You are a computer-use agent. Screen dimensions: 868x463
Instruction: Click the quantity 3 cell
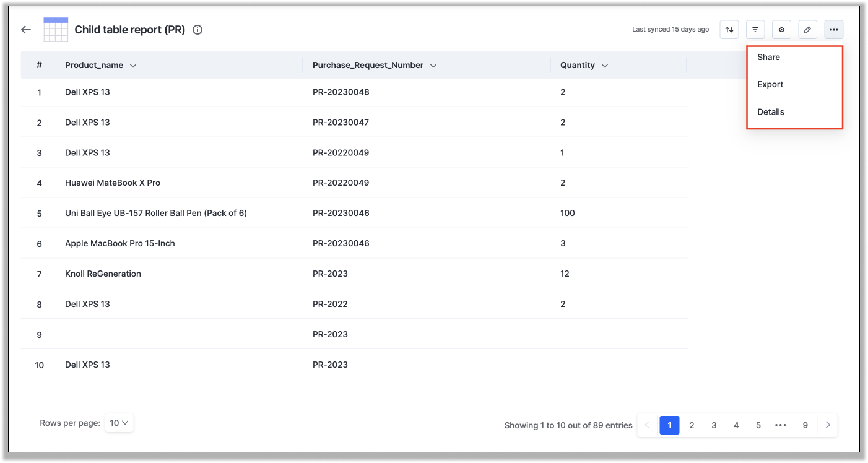(x=563, y=244)
